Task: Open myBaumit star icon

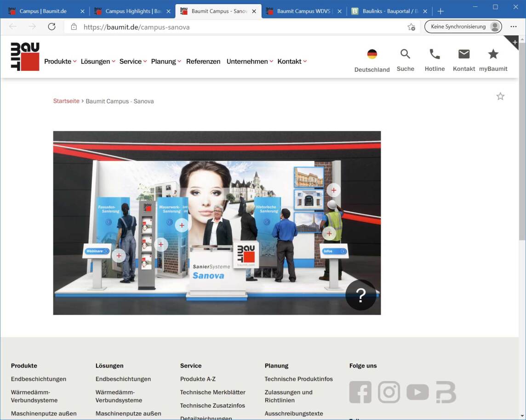Action: [x=493, y=54]
